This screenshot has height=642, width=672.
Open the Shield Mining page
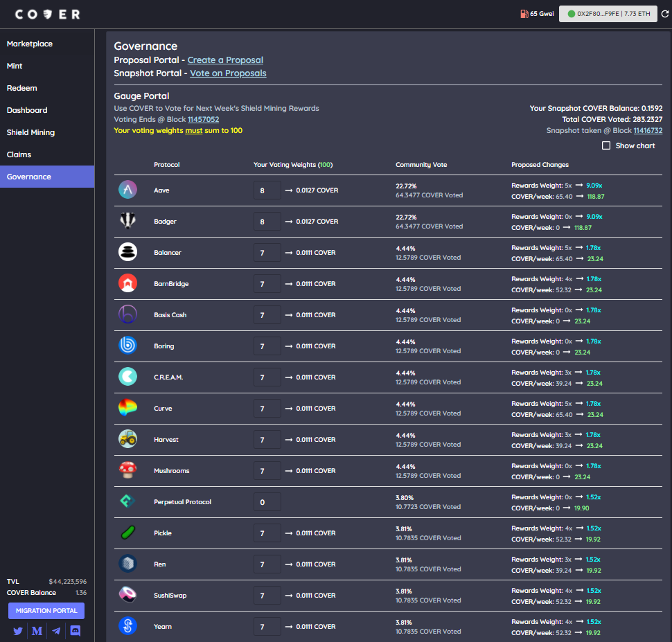click(x=47, y=132)
